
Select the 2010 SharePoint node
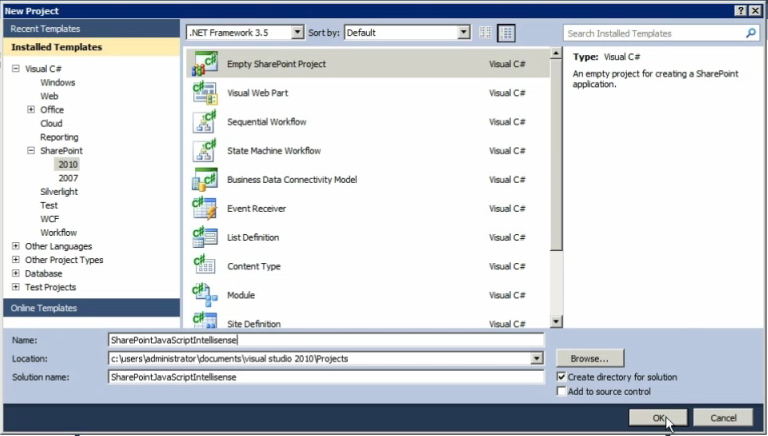coord(68,165)
